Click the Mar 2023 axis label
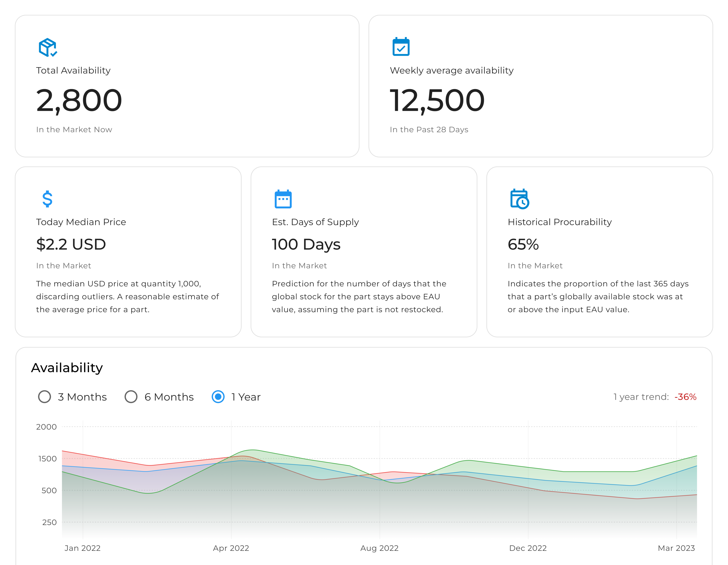Screen dimensions: 728x565 tap(676, 548)
